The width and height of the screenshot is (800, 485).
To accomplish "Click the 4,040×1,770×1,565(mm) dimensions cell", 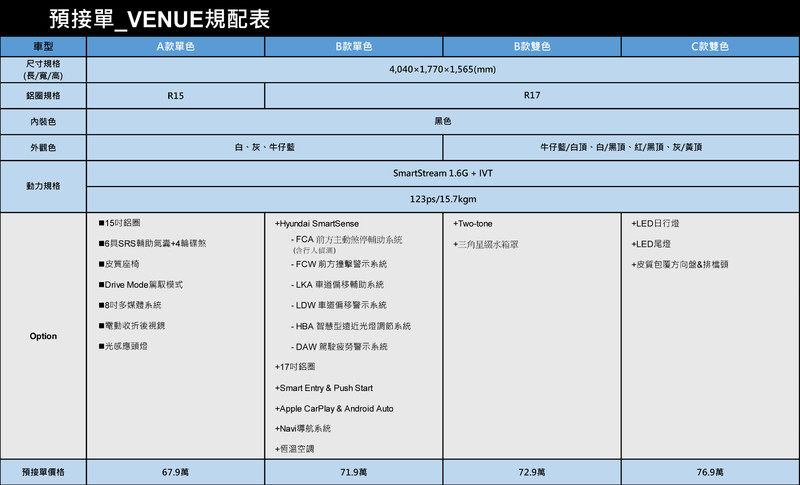I will coord(443,70).
